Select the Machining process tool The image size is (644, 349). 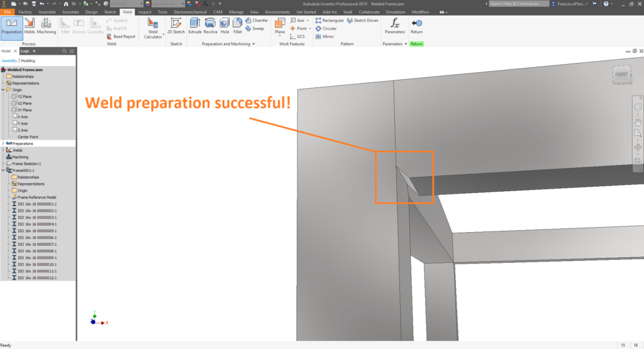(47, 26)
